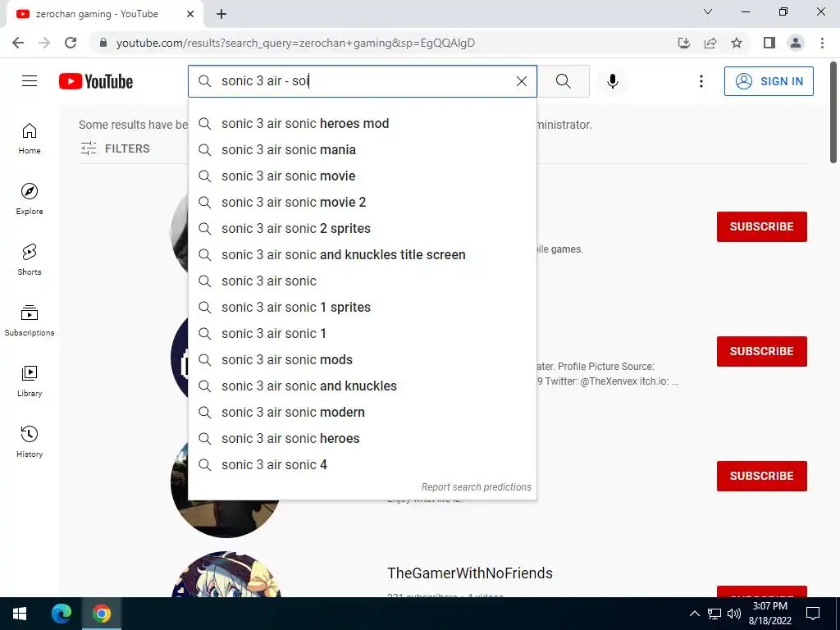Open the Windows Start menu
Image resolution: width=840 pixels, height=630 pixels.
[x=20, y=614]
